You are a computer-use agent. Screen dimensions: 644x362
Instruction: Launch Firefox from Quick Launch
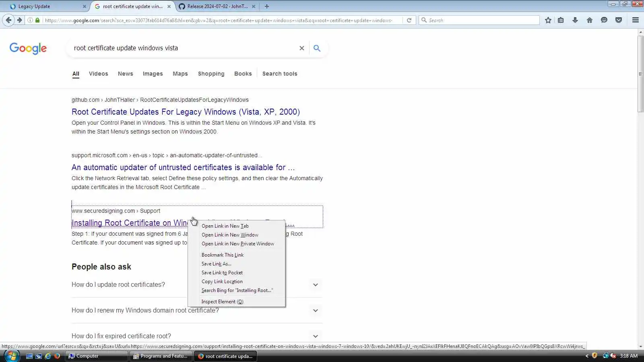point(57,356)
